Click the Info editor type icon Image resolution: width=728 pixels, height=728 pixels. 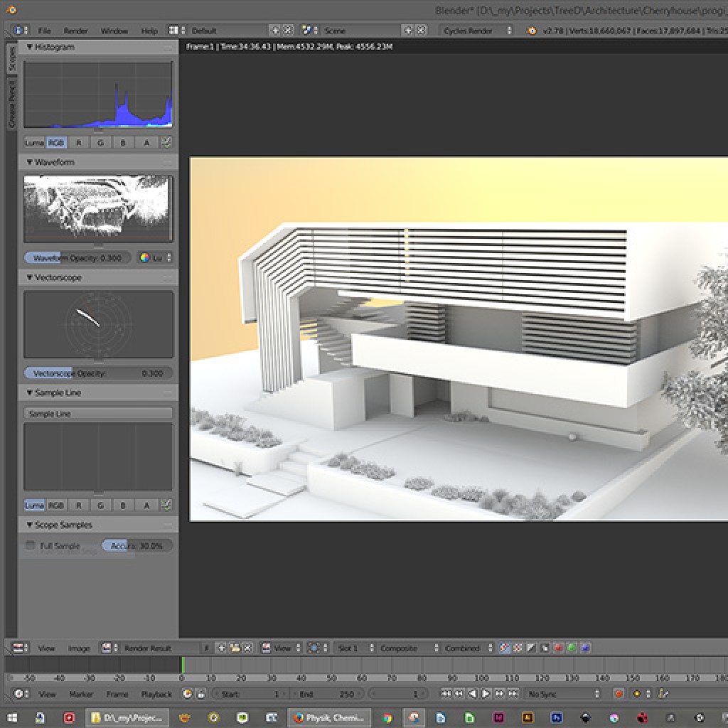pyautogui.click(x=18, y=31)
